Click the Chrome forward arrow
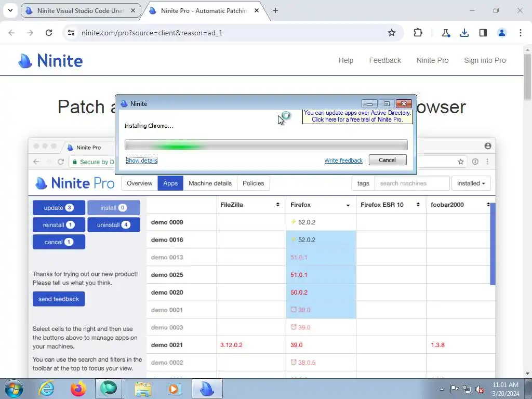 [x=30, y=33]
